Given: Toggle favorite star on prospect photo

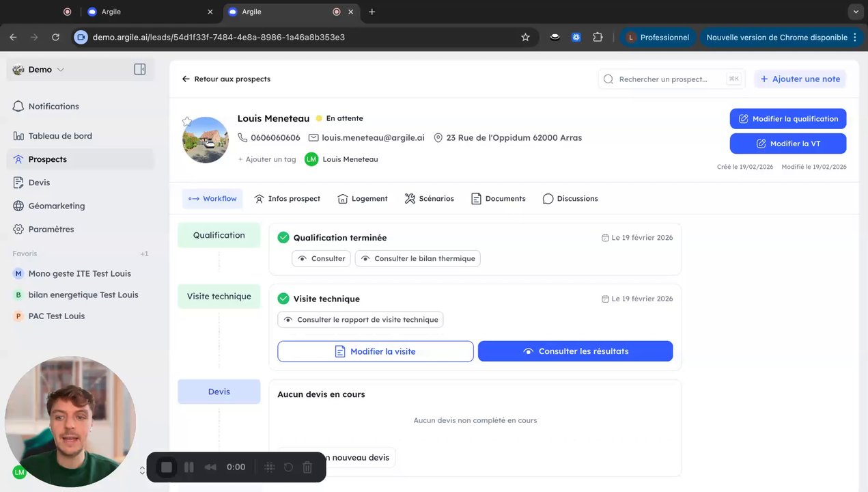Looking at the screenshot, I should point(186,122).
